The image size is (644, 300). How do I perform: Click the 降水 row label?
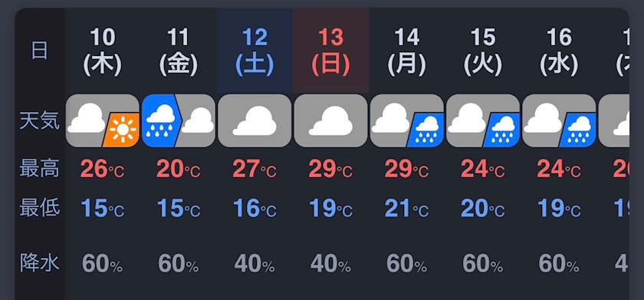[x=39, y=262]
